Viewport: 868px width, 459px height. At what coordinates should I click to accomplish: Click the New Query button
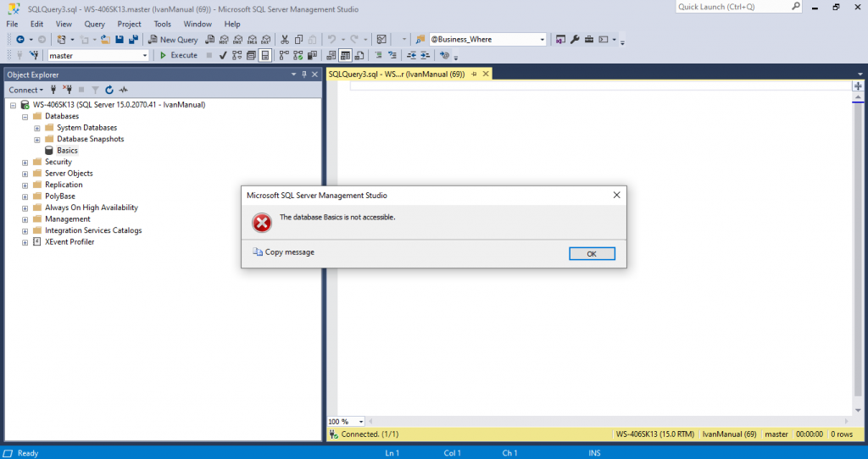pos(173,39)
